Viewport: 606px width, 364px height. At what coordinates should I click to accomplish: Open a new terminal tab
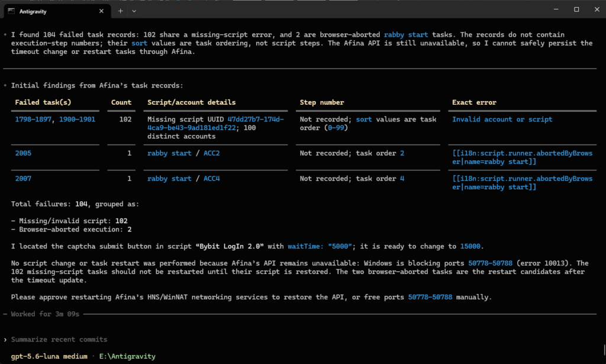[x=121, y=11]
